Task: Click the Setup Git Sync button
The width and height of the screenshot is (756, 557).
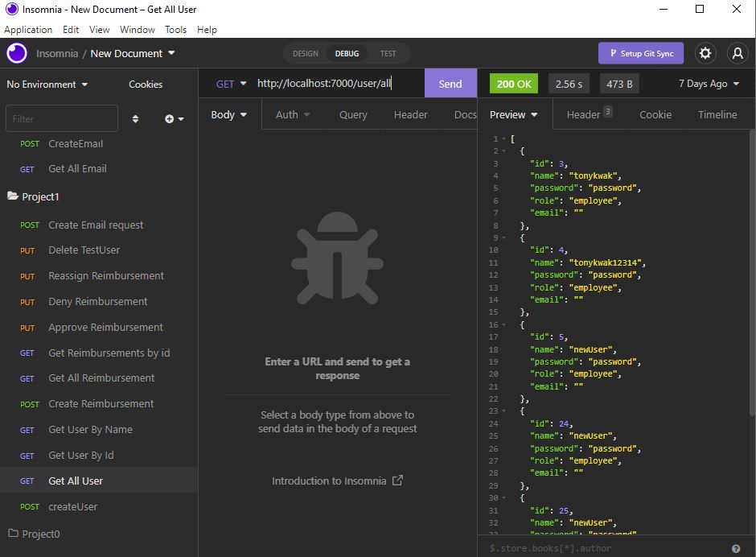Action: click(x=641, y=53)
